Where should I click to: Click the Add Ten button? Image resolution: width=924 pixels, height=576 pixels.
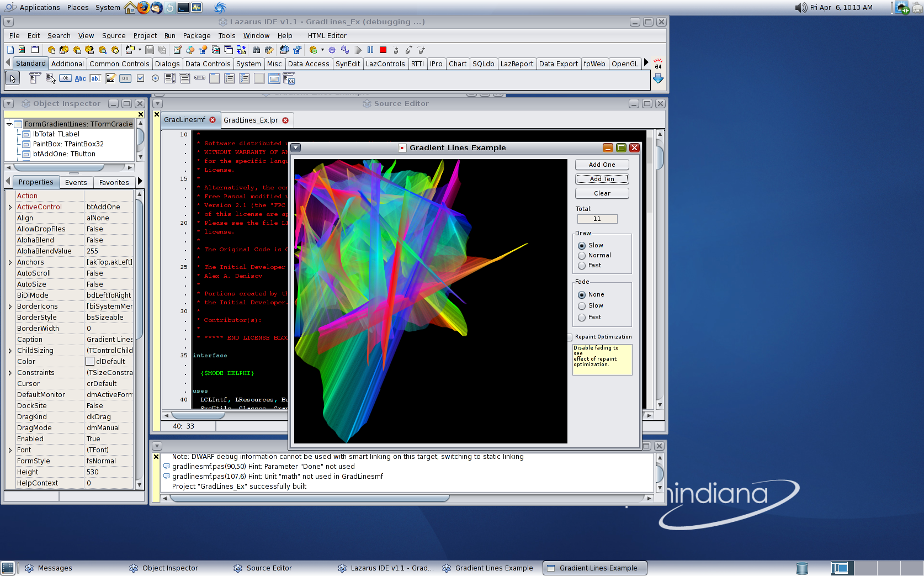click(x=602, y=179)
